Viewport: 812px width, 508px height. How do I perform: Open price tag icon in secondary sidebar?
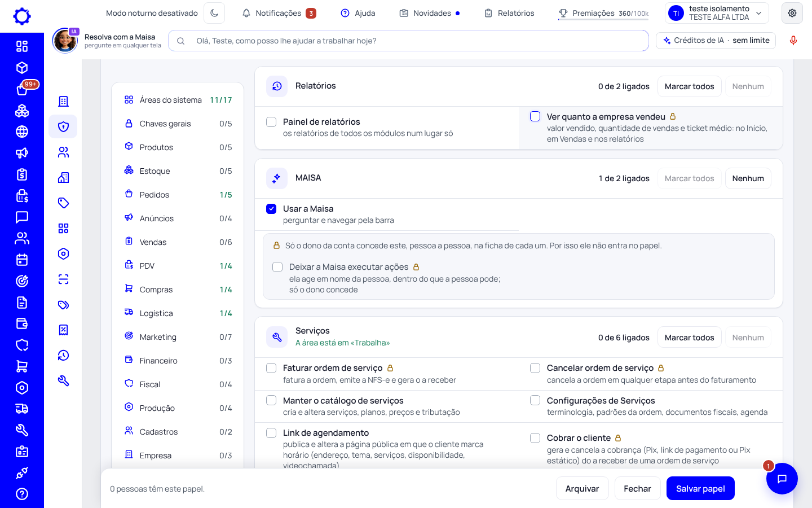(x=63, y=203)
